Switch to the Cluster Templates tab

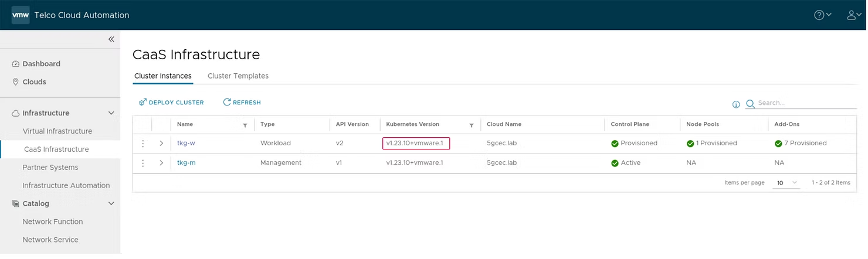point(238,76)
